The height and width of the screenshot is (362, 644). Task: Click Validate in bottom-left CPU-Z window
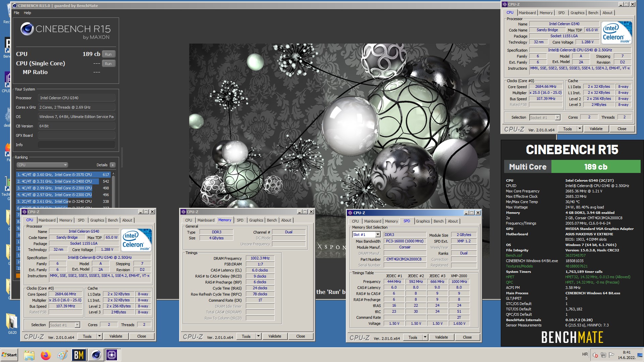116,336
